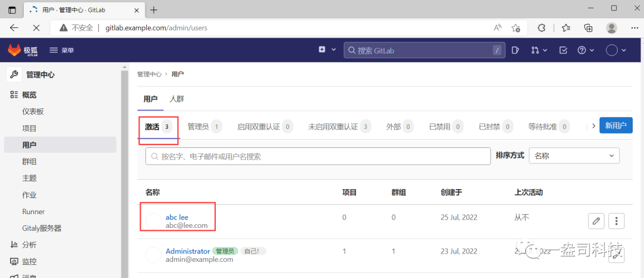Click the read aloud icon in address bar
644x278 pixels.
coord(498,27)
